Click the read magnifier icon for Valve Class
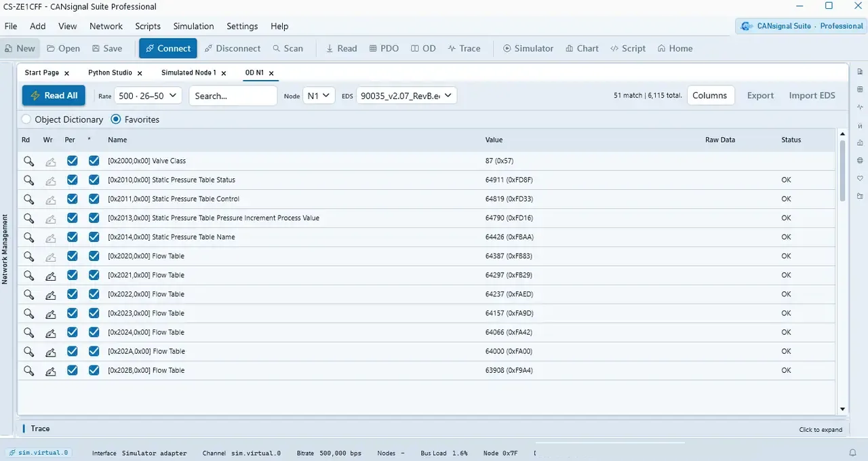868x461 pixels. [28, 161]
